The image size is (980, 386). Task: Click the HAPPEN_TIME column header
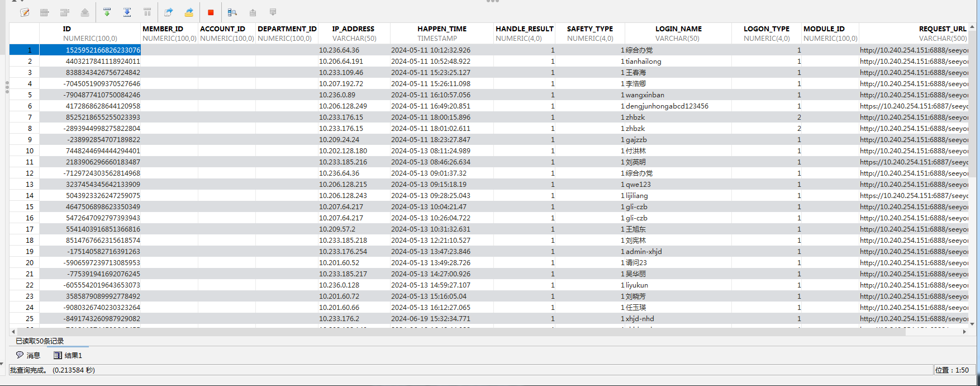click(x=441, y=29)
